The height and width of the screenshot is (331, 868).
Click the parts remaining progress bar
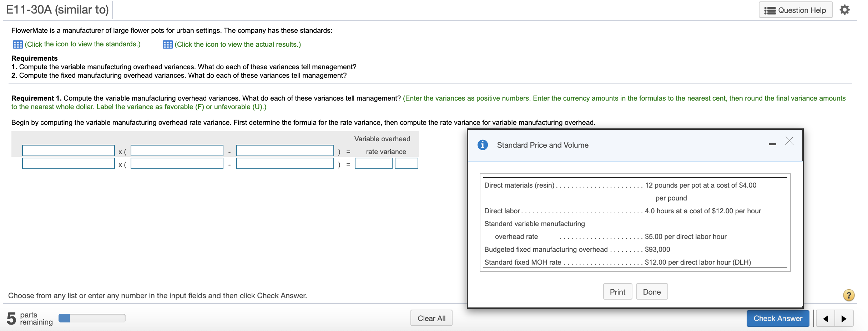[92, 318]
